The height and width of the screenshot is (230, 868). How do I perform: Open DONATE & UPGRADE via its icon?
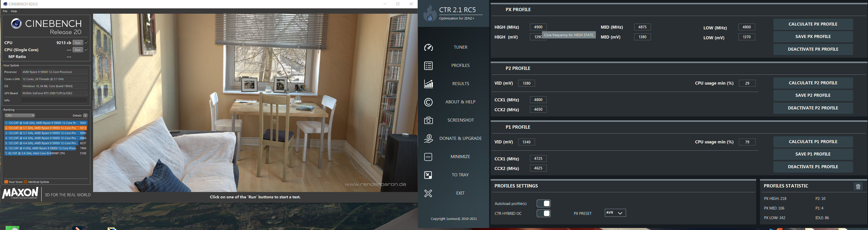click(428, 138)
